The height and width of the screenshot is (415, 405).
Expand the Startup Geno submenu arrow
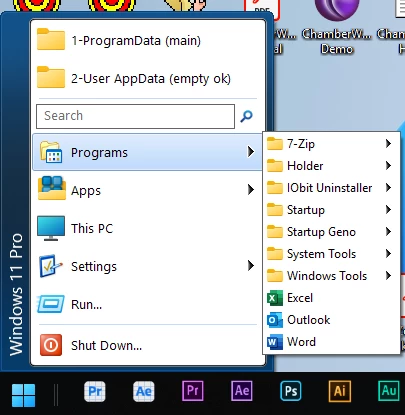click(388, 232)
